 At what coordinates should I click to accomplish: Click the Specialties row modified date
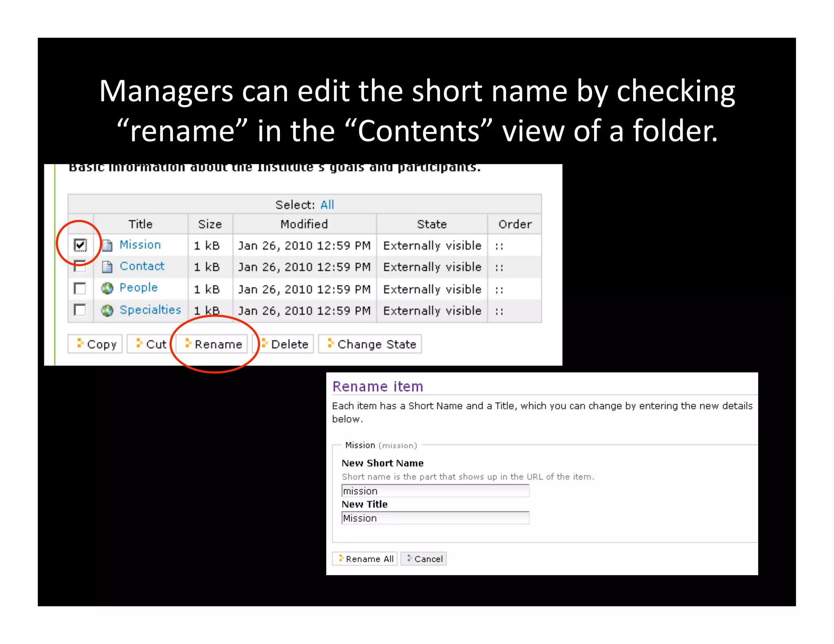[304, 311]
